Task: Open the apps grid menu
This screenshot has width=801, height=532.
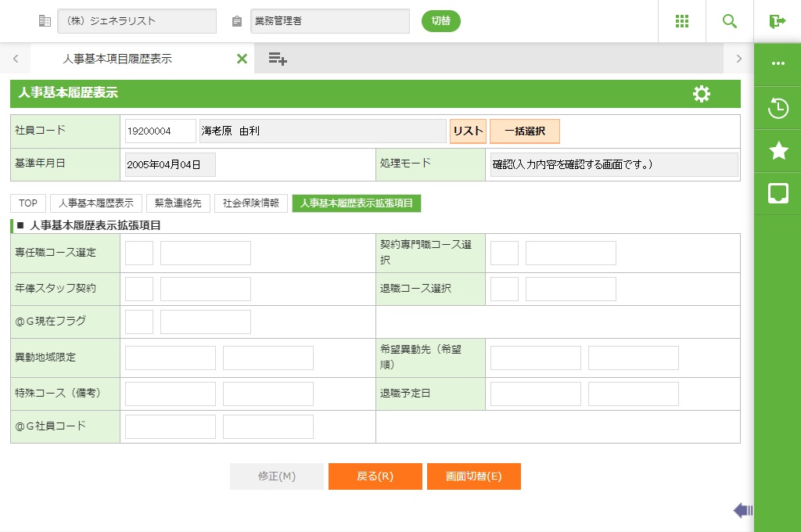Action: pyautogui.click(x=681, y=21)
